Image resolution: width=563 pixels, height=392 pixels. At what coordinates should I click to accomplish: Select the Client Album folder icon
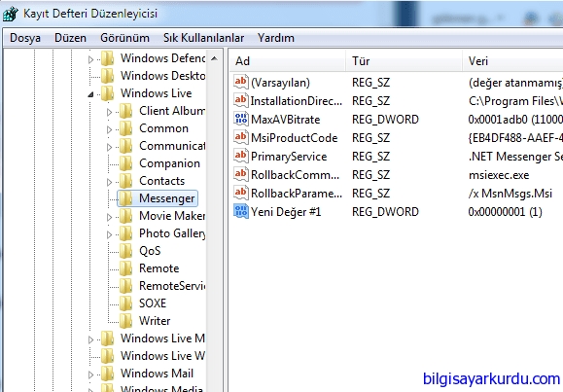(x=126, y=111)
